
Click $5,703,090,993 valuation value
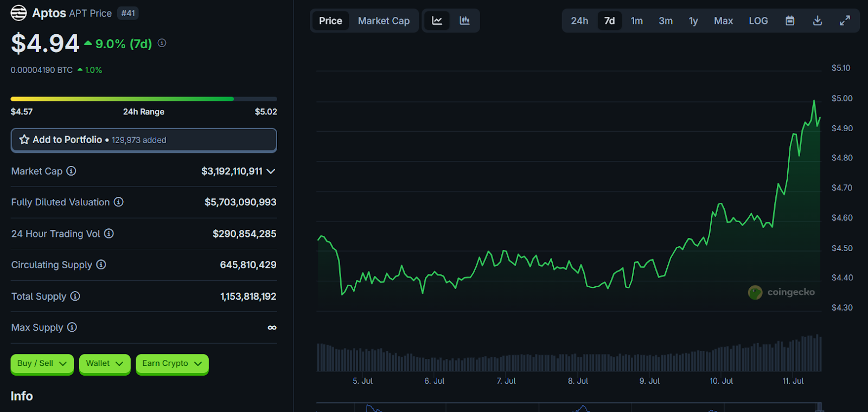click(240, 202)
